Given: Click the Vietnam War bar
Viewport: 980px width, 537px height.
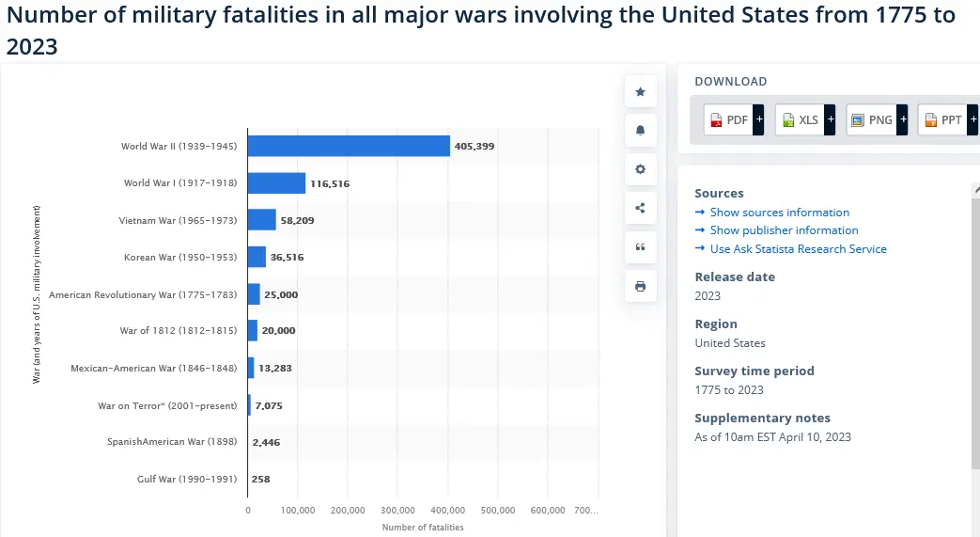Looking at the screenshot, I should coord(262,220).
